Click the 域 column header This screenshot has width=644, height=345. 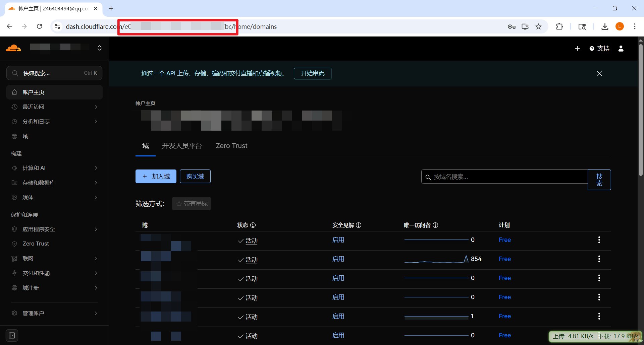145,225
